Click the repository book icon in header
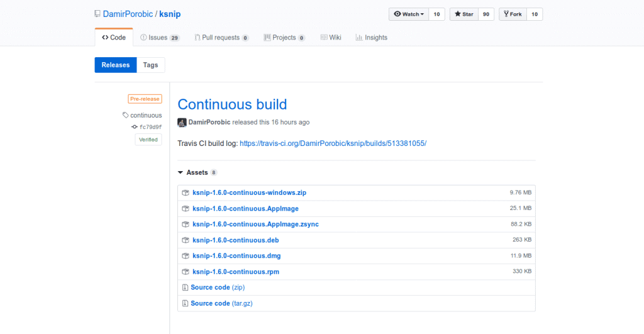This screenshot has height=334, width=644. (x=97, y=14)
